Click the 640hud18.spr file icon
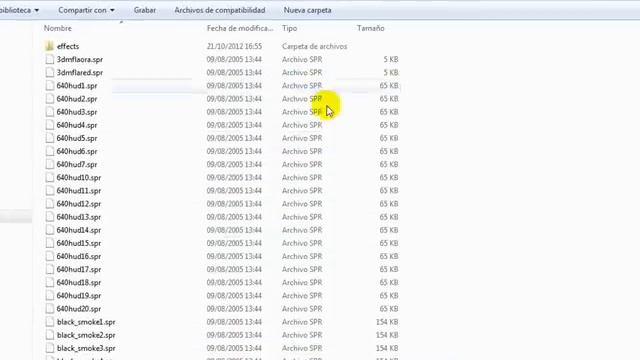Screen dimensions: 640x360 [50, 282]
